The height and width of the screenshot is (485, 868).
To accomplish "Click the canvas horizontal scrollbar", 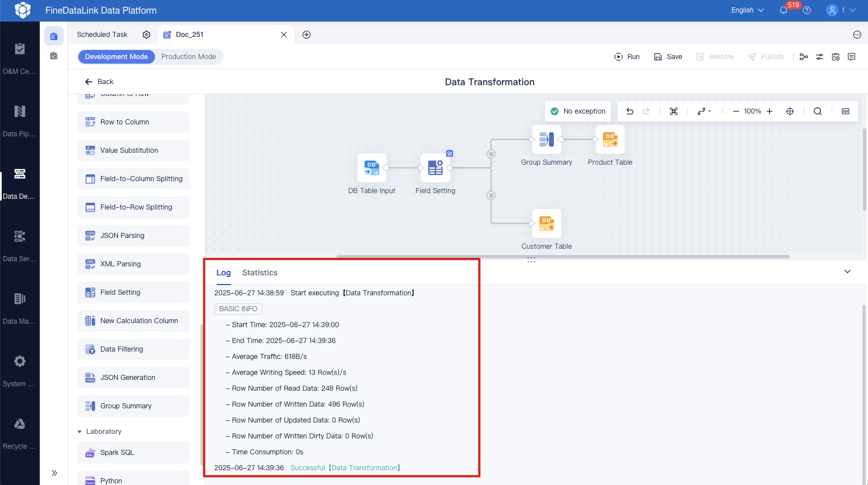I will coord(563,257).
